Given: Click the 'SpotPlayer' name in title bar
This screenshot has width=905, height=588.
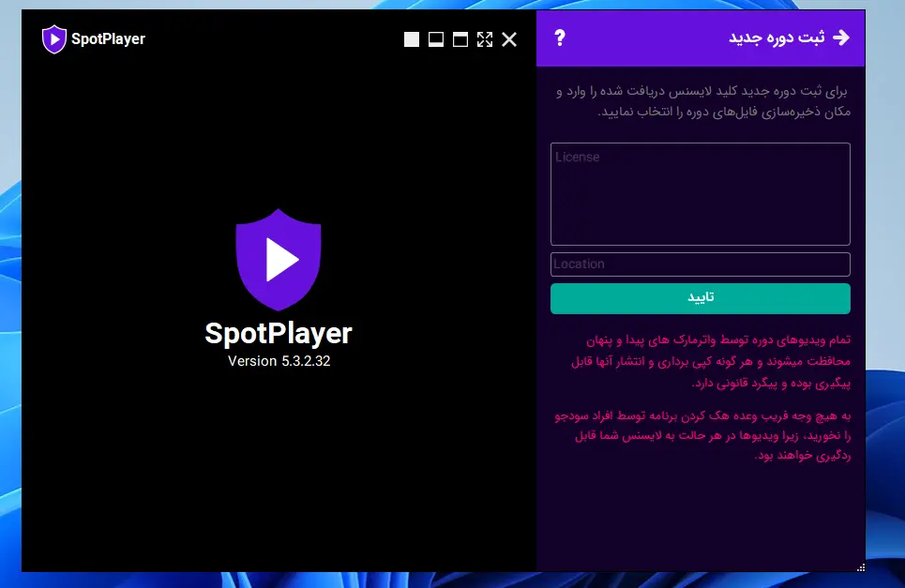Looking at the screenshot, I should (x=108, y=39).
